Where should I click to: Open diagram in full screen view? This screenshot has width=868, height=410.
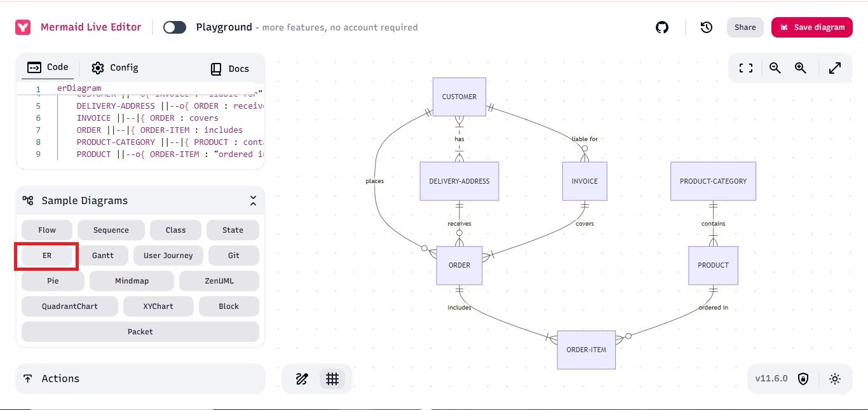(x=835, y=68)
